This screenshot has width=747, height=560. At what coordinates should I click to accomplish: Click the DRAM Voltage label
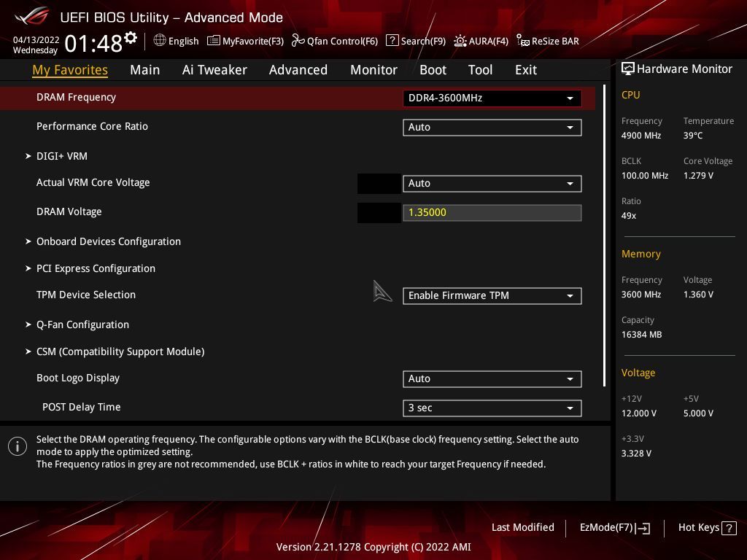pyautogui.click(x=69, y=211)
